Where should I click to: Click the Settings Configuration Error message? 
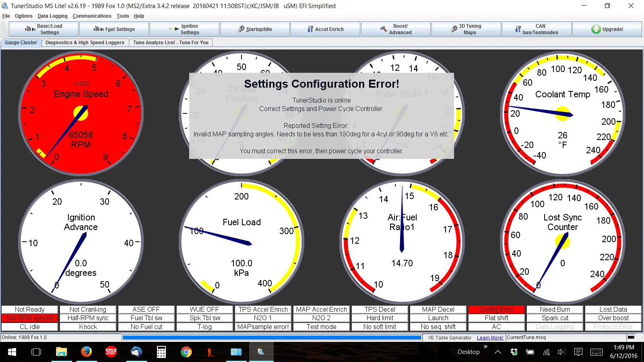pyautogui.click(x=322, y=116)
